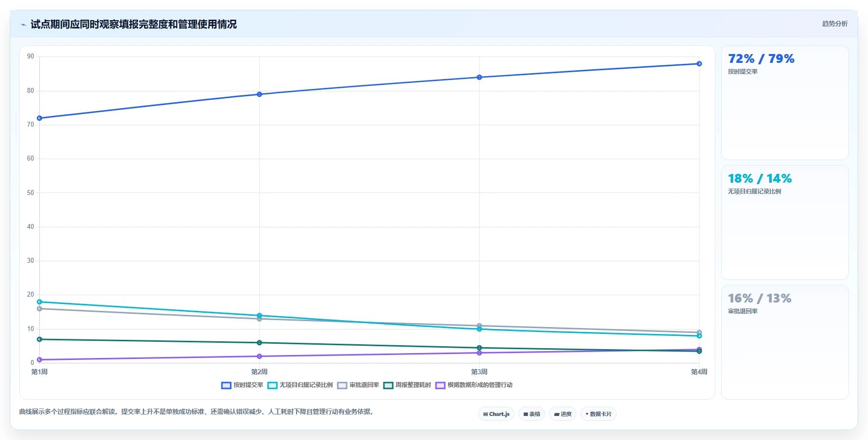This screenshot has height=440, width=868.
Task: Toggle 无项目归属记录比例 legend swatch
Action: [272, 385]
